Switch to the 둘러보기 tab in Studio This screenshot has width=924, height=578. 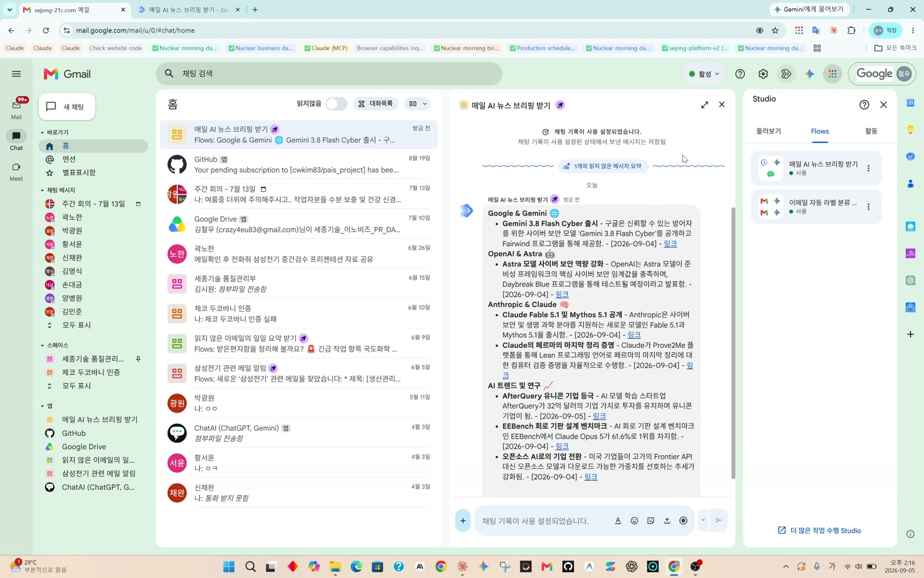click(769, 131)
